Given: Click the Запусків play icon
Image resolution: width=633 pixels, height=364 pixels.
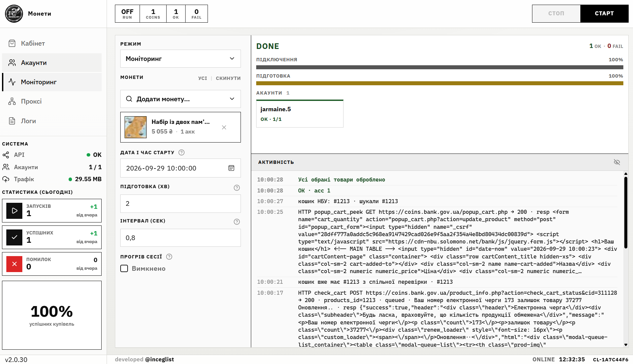Looking at the screenshot, I should [x=14, y=210].
